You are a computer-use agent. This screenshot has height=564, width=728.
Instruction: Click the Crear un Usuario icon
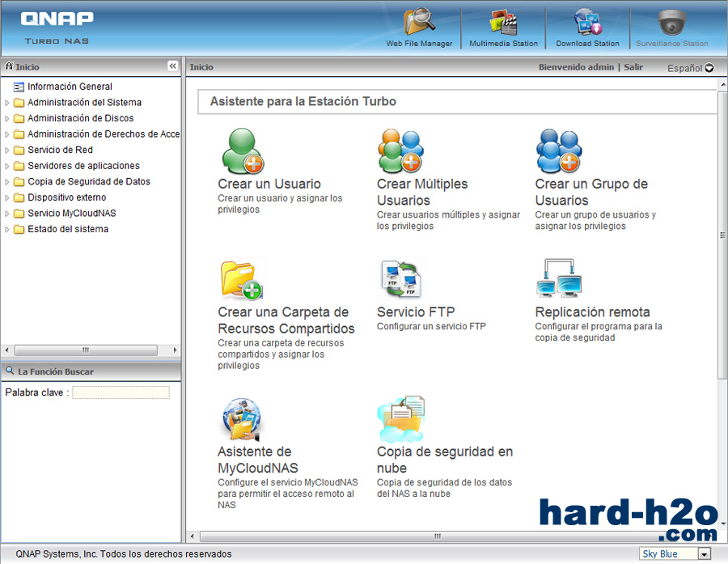[243, 151]
